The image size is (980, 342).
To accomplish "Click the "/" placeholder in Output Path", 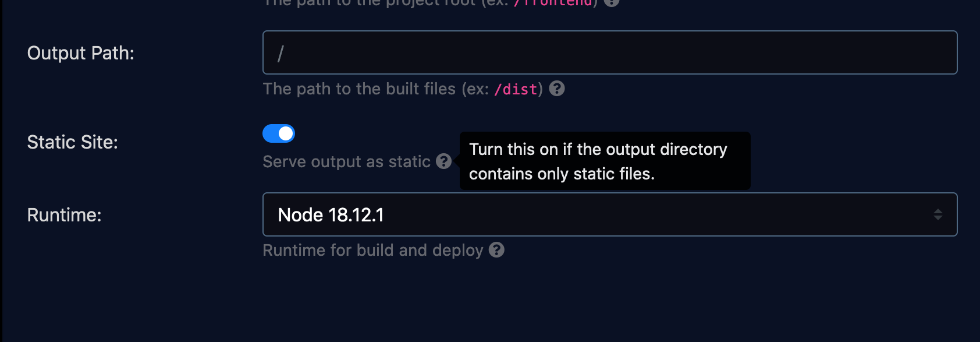I will coord(280,54).
